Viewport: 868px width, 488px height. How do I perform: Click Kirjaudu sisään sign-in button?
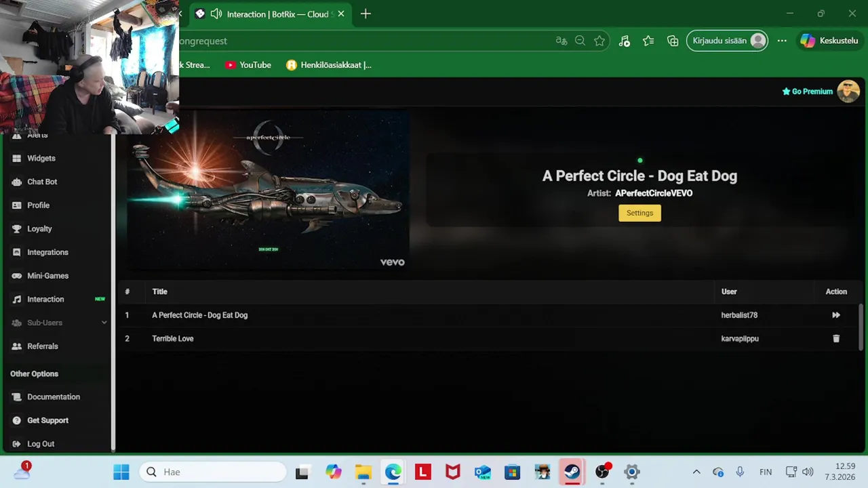pos(728,41)
